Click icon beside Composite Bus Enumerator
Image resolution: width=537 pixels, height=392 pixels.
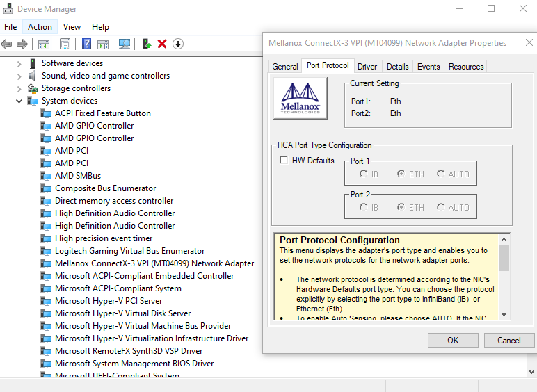point(46,188)
